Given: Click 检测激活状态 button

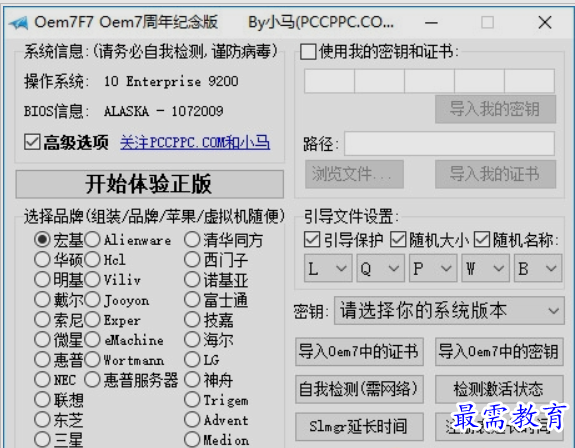Looking at the screenshot, I should point(499,389).
